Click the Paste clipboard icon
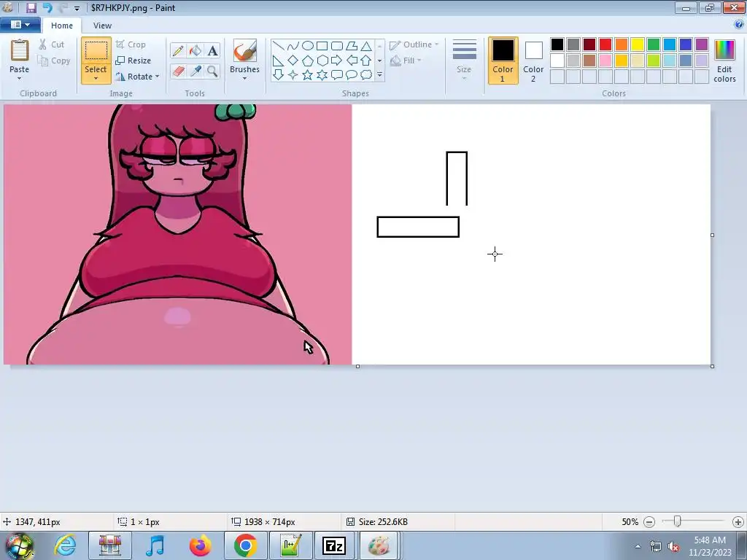747x560 pixels. [x=20, y=50]
